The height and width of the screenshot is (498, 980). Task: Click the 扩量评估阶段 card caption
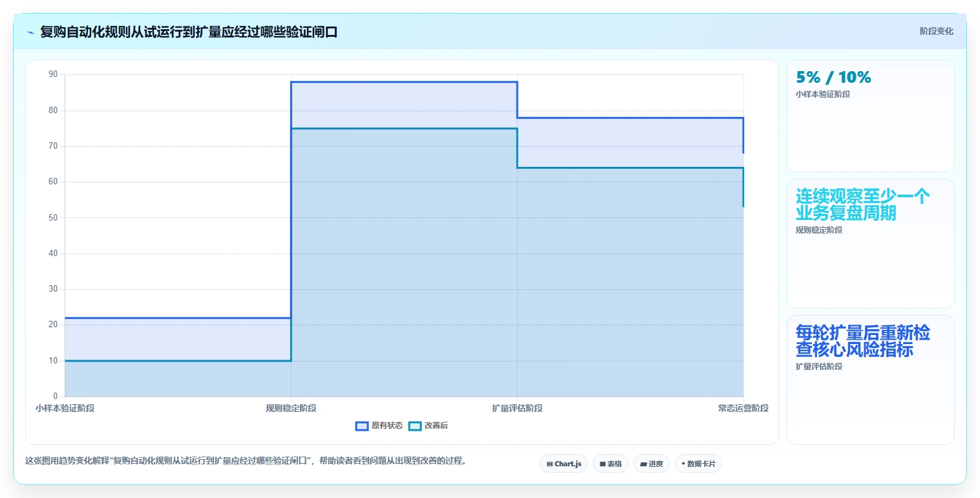819,367
